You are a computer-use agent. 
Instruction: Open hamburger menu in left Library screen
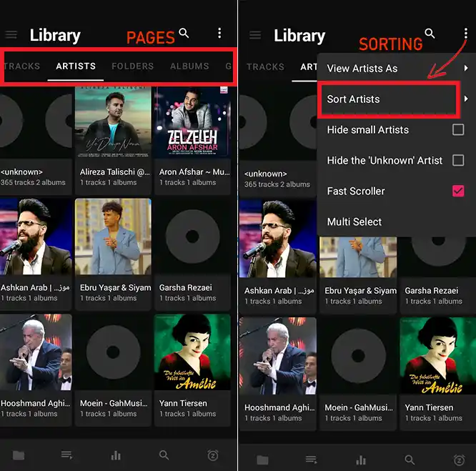[11, 34]
